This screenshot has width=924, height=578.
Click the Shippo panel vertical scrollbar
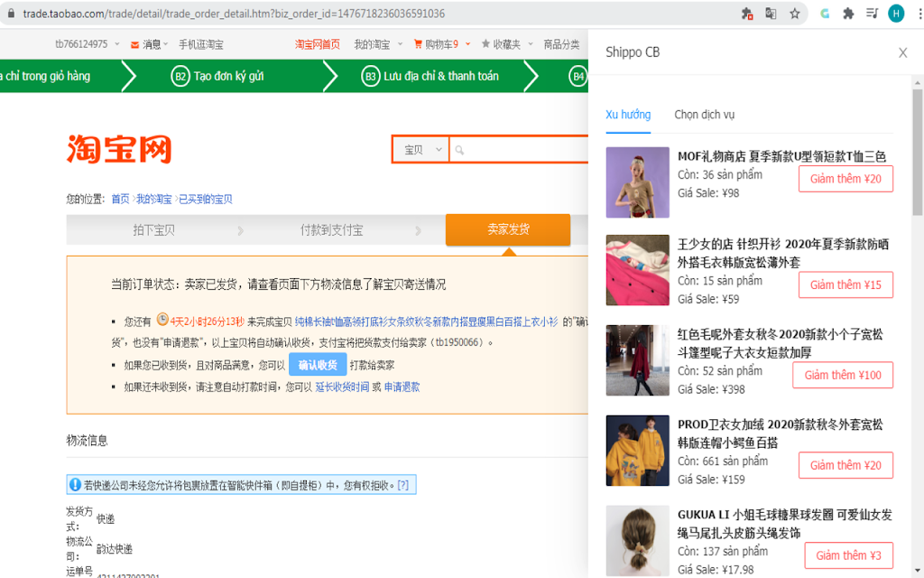pos(918,152)
